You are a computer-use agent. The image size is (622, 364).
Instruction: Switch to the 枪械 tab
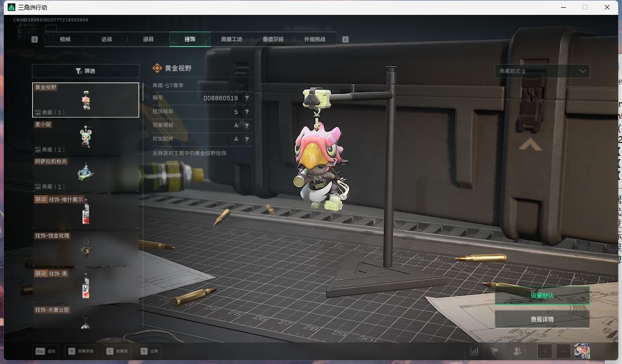65,39
